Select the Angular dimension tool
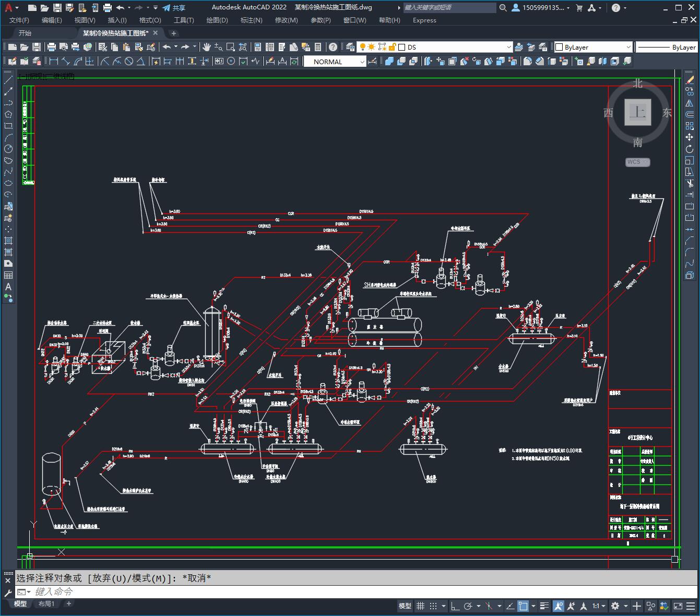 (140, 61)
